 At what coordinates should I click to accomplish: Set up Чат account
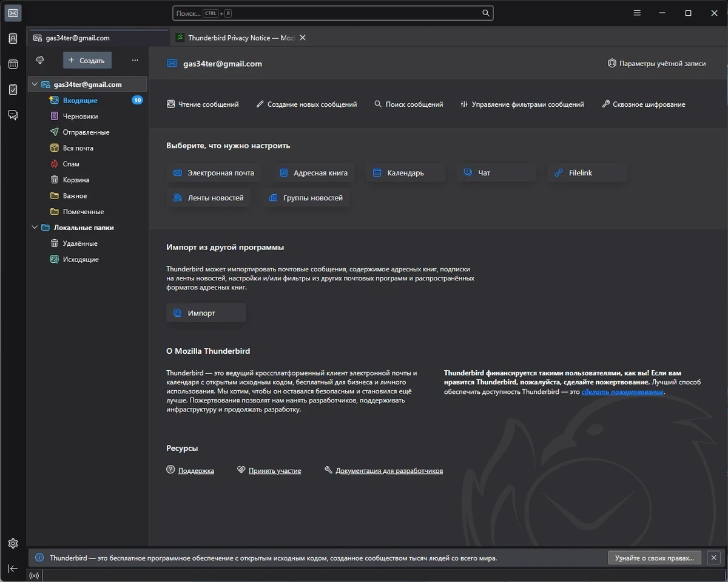(497, 173)
